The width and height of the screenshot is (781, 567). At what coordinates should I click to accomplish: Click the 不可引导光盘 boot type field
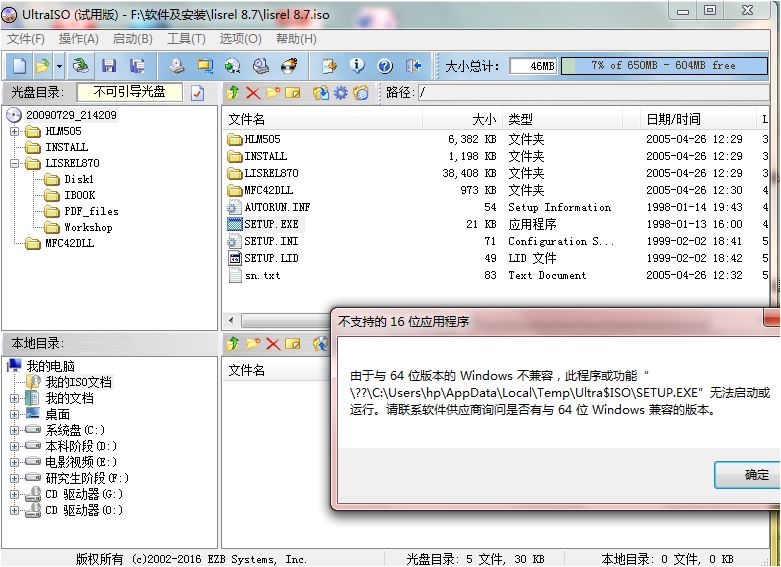[x=130, y=93]
